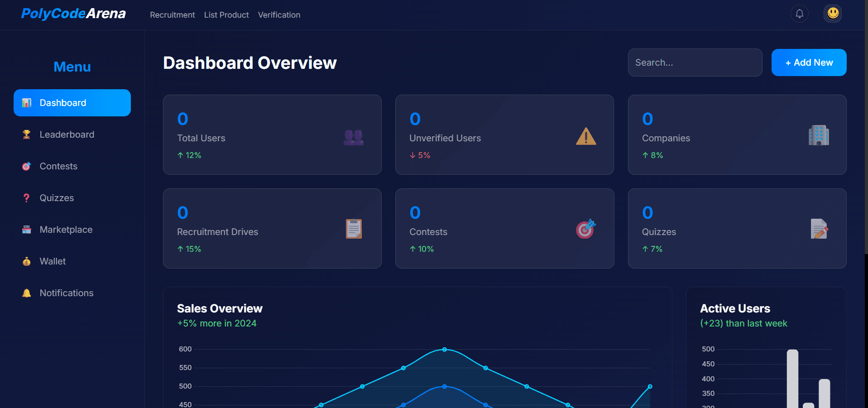
Task: Select the highlighted Dashboard menu item
Action: pos(72,103)
